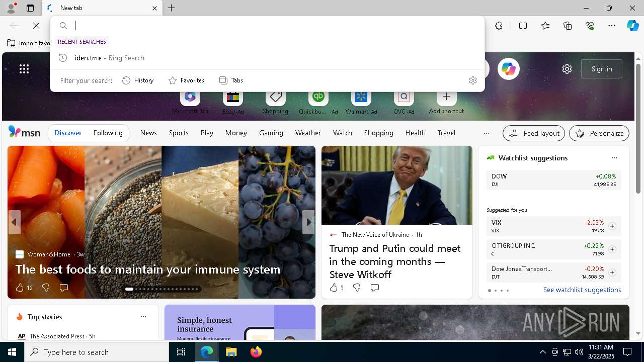Open the DOW stock row
Screen dimensions: 644x362
[553, 180]
